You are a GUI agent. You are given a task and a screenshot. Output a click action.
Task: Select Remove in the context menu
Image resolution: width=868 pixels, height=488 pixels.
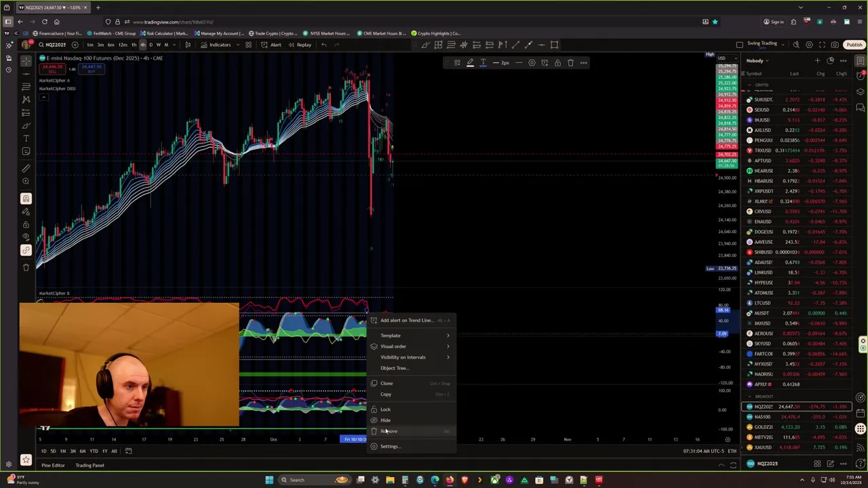tap(412, 431)
